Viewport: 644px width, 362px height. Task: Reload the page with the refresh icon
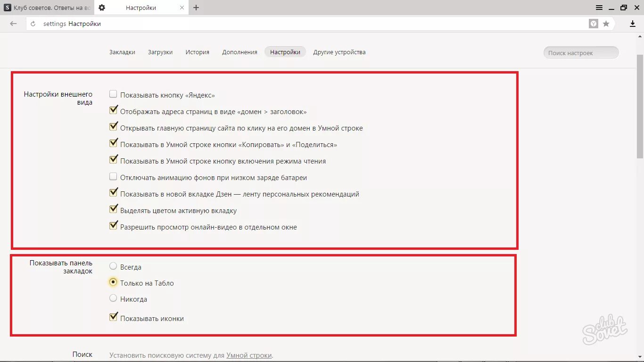[33, 24]
